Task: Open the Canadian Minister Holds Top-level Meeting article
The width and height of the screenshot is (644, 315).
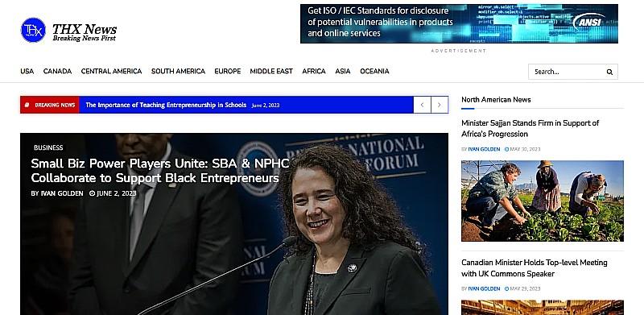Action: [x=534, y=268]
